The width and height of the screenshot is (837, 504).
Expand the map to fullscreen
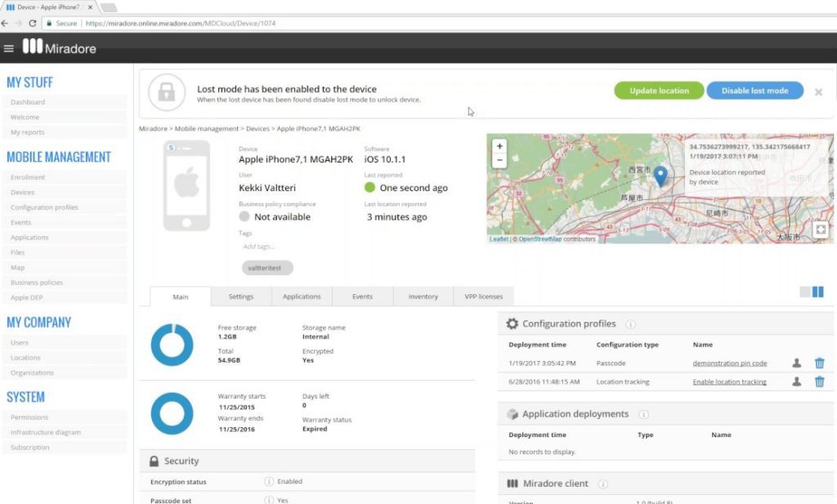[821, 230]
